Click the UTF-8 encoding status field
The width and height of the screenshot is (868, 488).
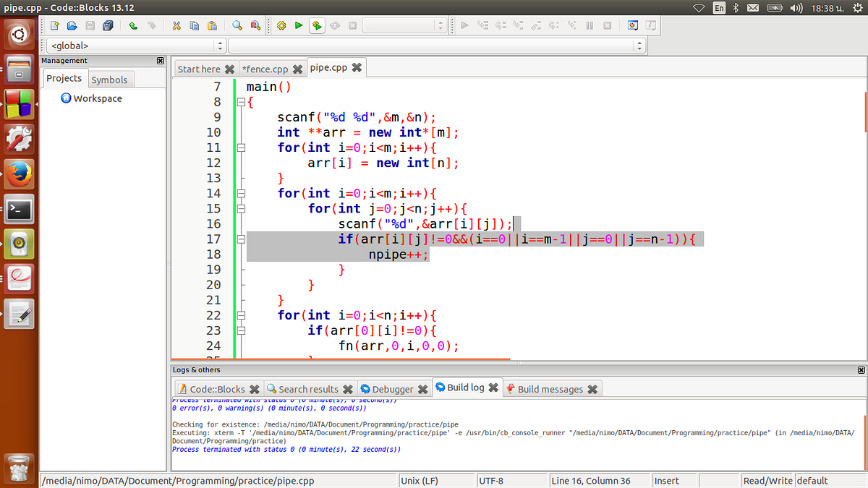511,481
